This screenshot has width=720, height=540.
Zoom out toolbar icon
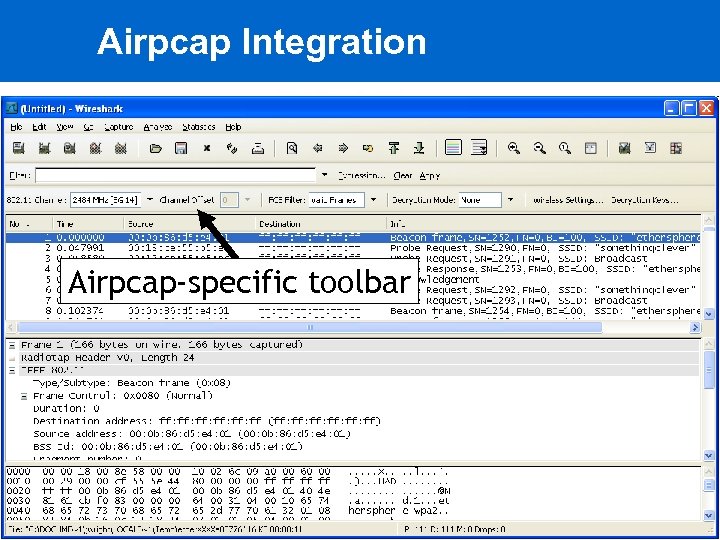pos(540,148)
